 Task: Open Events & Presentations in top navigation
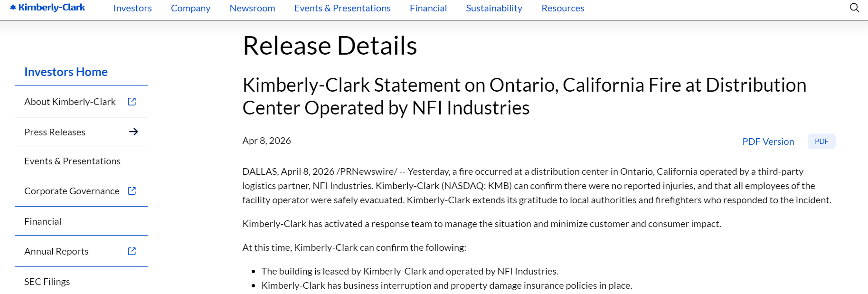(342, 8)
